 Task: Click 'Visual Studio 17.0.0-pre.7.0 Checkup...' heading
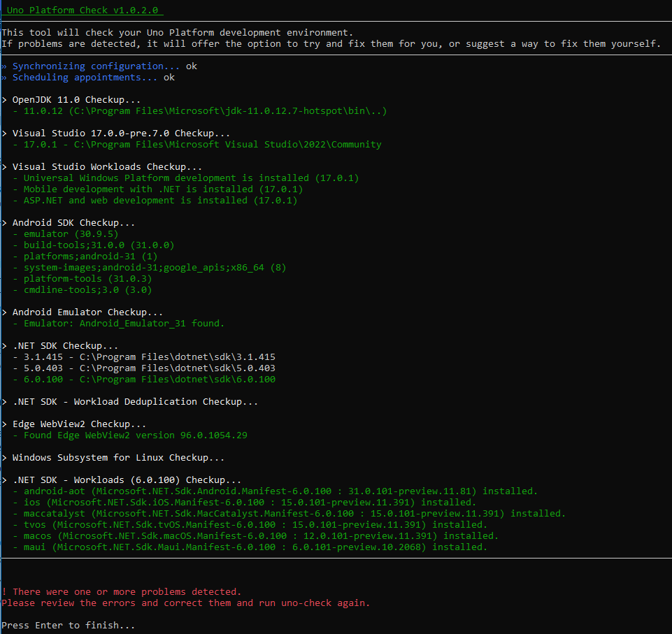(x=115, y=133)
